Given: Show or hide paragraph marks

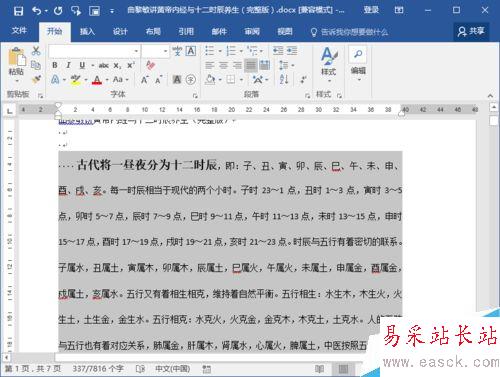Looking at the screenshot, I should click(303, 80).
